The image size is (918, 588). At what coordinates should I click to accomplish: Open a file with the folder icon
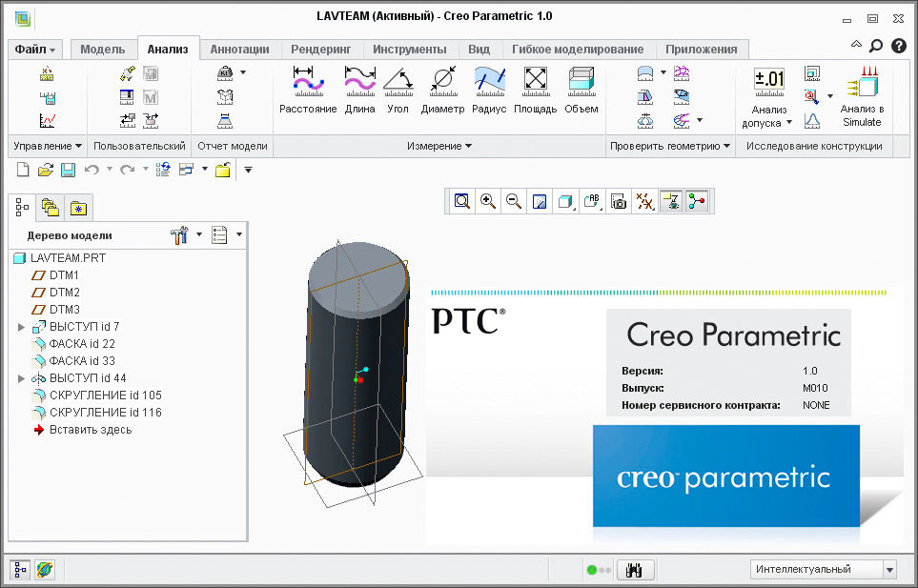pos(45,170)
